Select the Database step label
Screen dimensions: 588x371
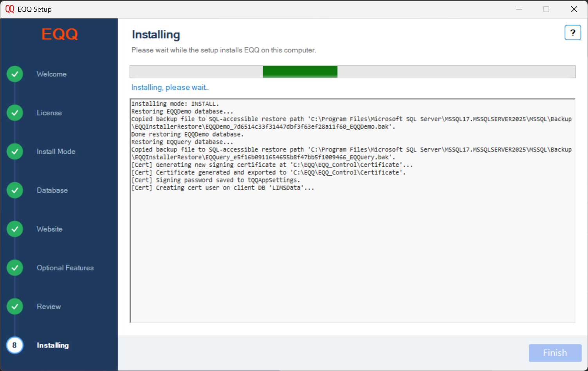(x=52, y=190)
